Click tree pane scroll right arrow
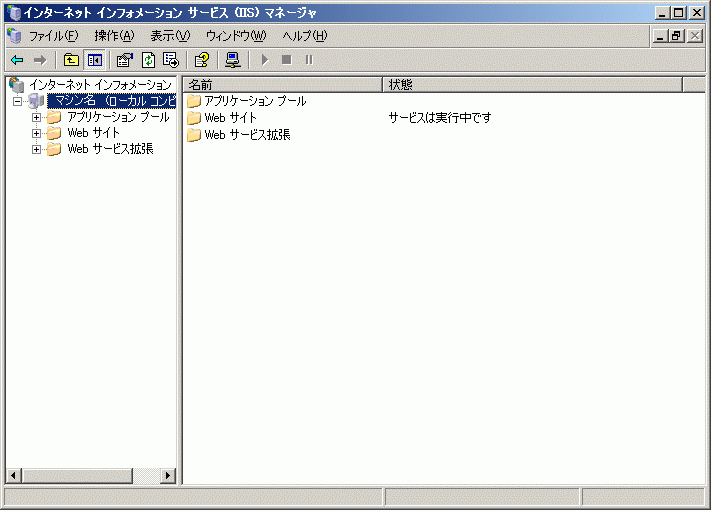Image resolution: width=711 pixels, height=512 pixels. (x=168, y=475)
